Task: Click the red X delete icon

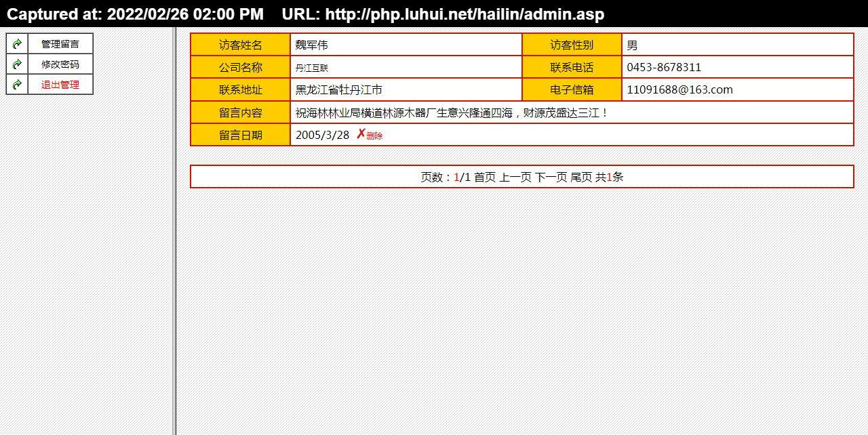Action: [361, 134]
